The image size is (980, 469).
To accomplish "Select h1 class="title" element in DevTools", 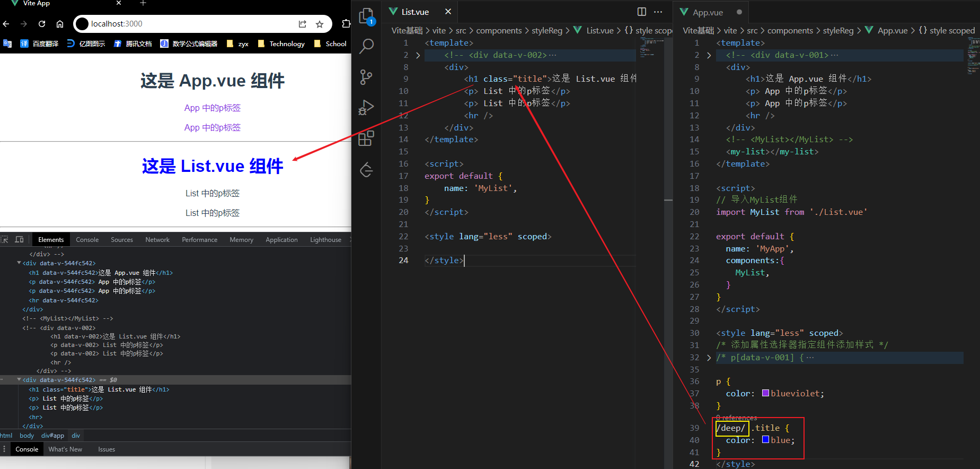I will 99,389.
